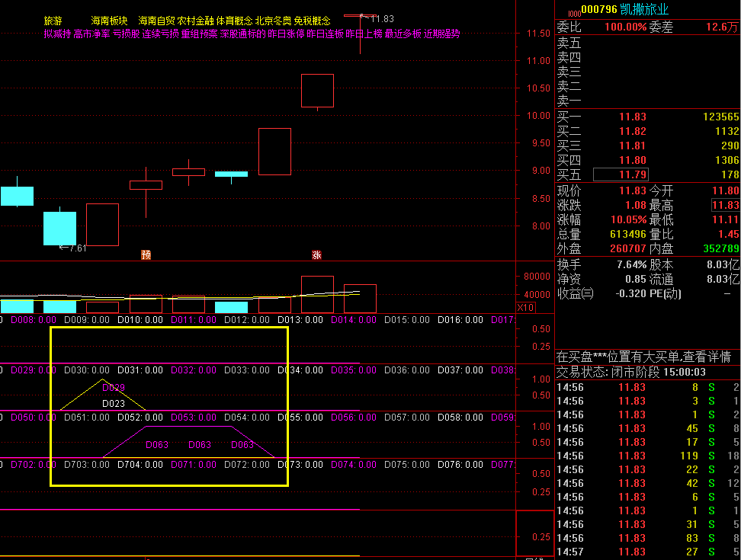Click the pink 近期强势 label
This screenshot has width=741, height=560.
[x=441, y=34]
